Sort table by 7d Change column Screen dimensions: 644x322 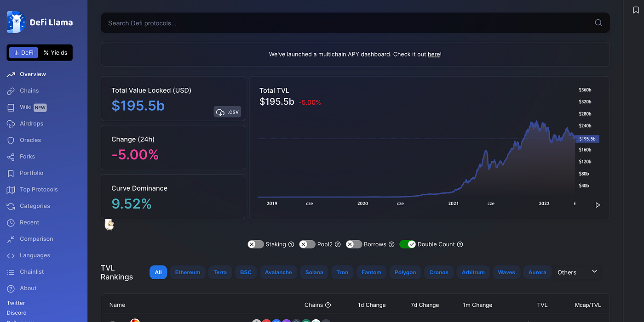(425, 305)
